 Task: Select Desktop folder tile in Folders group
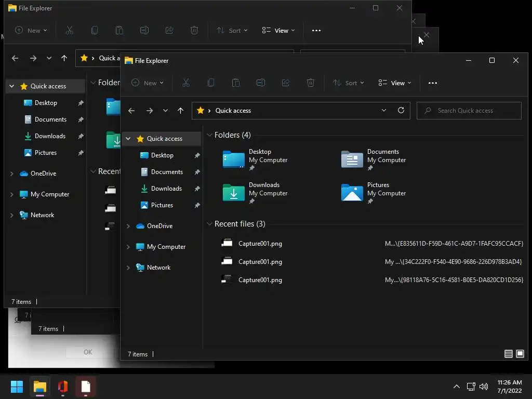click(255, 159)
